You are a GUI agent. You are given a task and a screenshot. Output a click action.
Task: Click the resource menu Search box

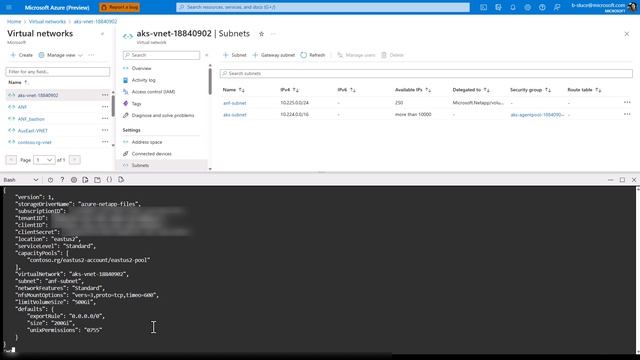tap(161, 55)
